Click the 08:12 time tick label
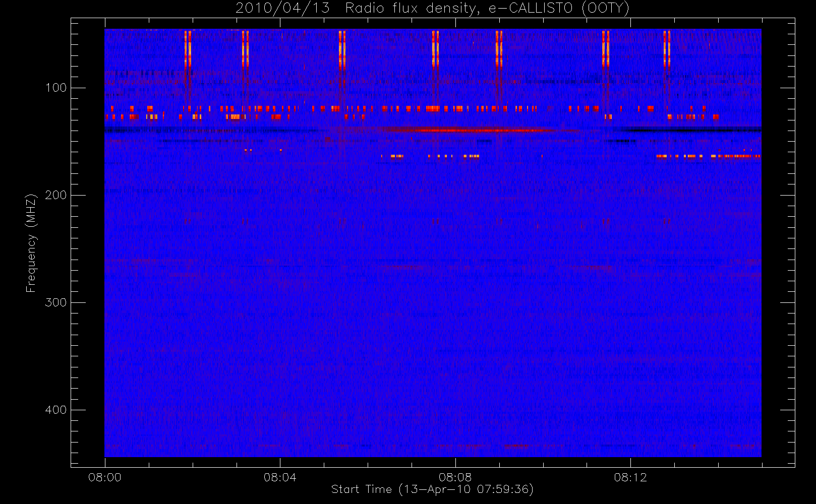816x504 pixels. click(x=630, y=477)
